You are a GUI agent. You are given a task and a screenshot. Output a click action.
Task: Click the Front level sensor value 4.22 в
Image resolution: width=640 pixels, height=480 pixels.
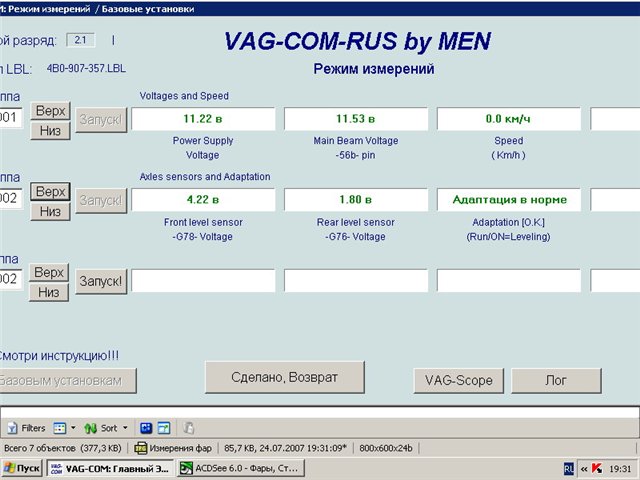click(x=203, y=200)
